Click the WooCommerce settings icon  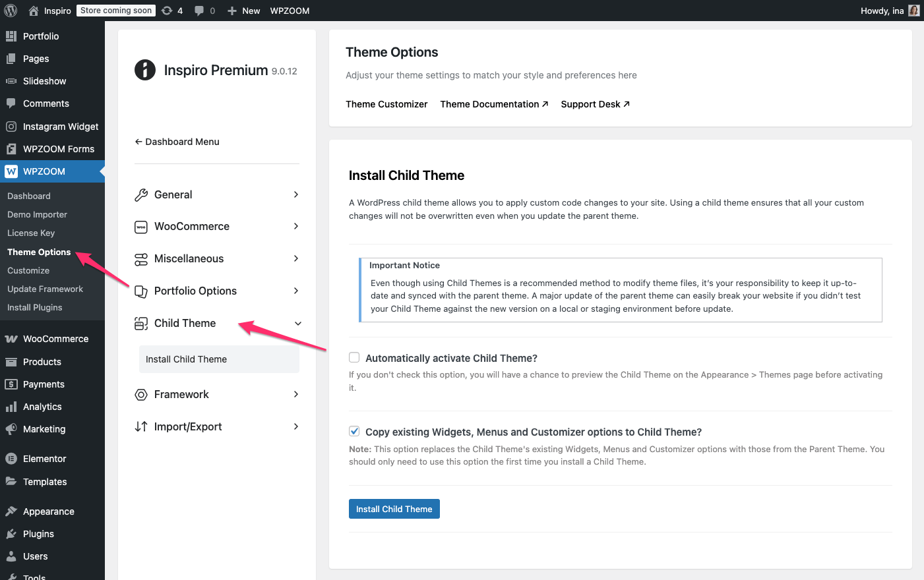(x=141, y=227)
